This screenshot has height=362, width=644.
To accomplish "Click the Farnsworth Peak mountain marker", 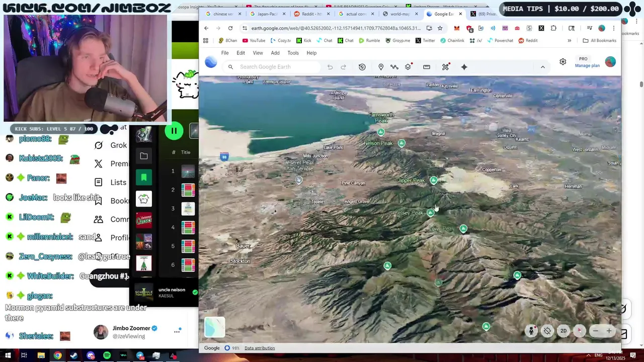I will (381, 132).
